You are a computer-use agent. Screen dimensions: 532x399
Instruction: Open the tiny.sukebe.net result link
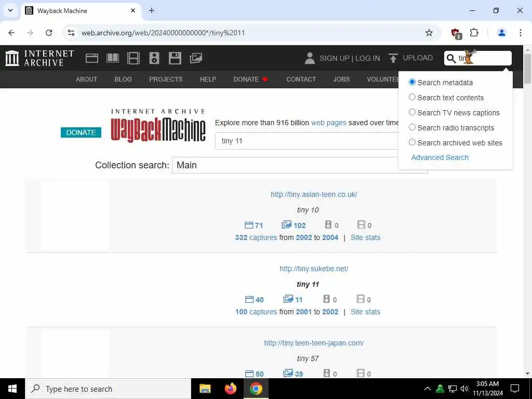(x=314, y=269)
